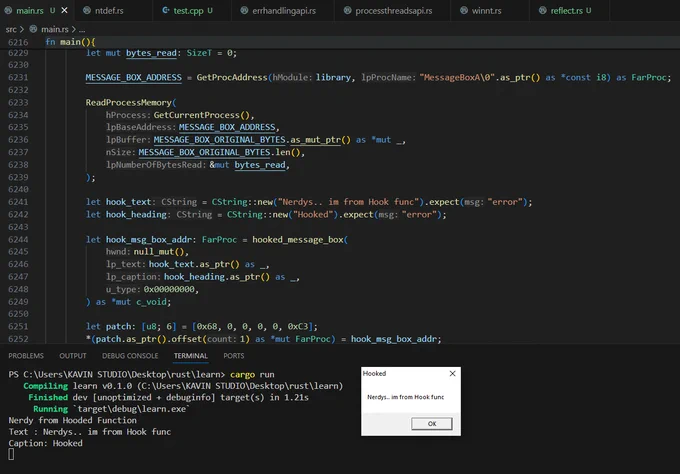The width and height of the screenshot is (680, 474).
Task: Click the Rust icon on ntdef.rs tab
Action: [x=87, y=10]
